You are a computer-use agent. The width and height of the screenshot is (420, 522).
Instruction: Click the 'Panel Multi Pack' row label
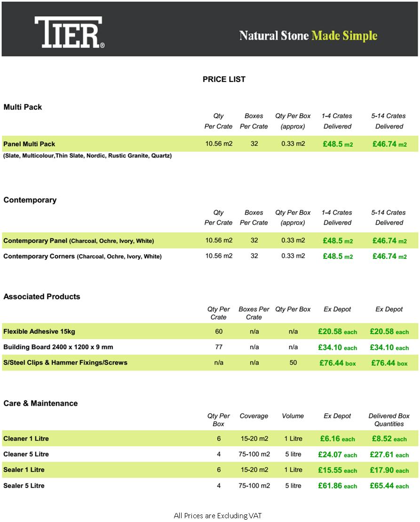pos(29,144)
